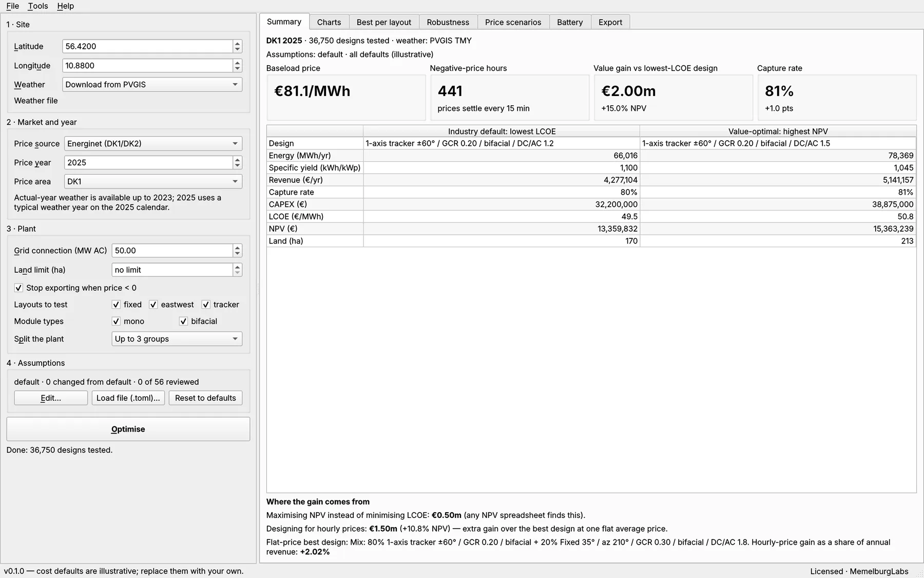This screenshot has height=578, width=924.
Task: Click Reset to defaults button
Action: click(x=205, y=398)
